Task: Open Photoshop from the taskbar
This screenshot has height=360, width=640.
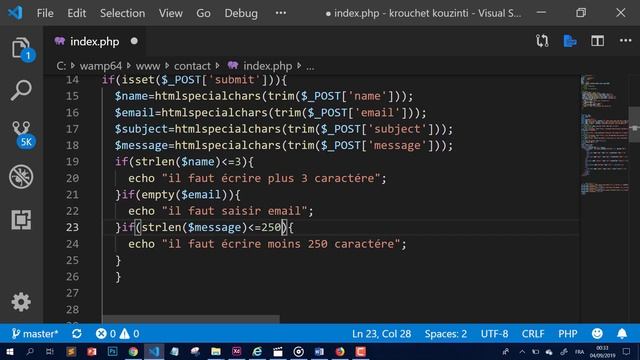Action: coord(112,351)
